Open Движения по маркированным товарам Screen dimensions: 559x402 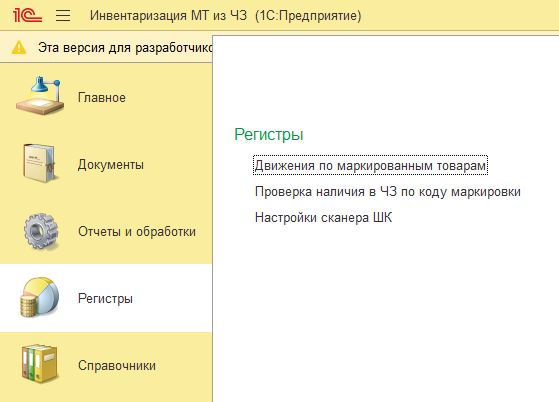(x=370, y=165)
